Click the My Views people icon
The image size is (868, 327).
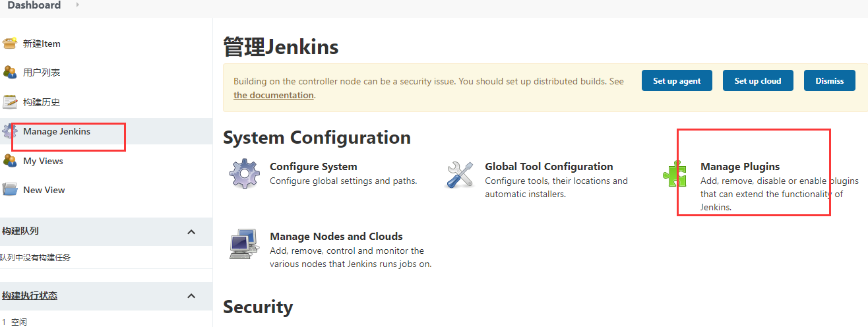(x=9, y=161)
